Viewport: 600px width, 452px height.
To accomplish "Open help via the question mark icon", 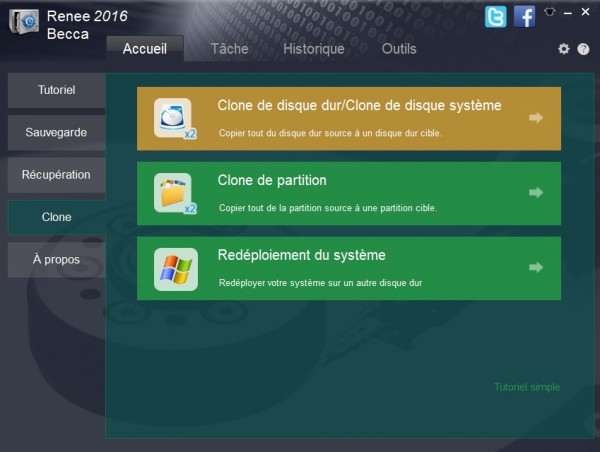I will (583, 49).
